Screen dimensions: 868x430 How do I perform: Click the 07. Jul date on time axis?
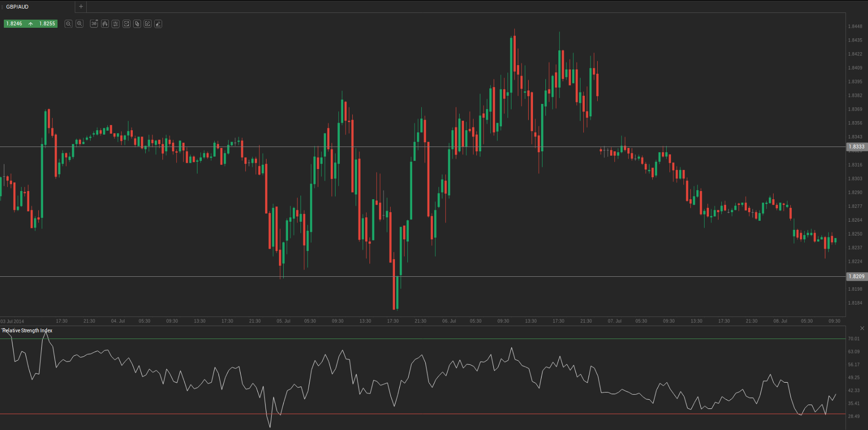click(614, 321)
